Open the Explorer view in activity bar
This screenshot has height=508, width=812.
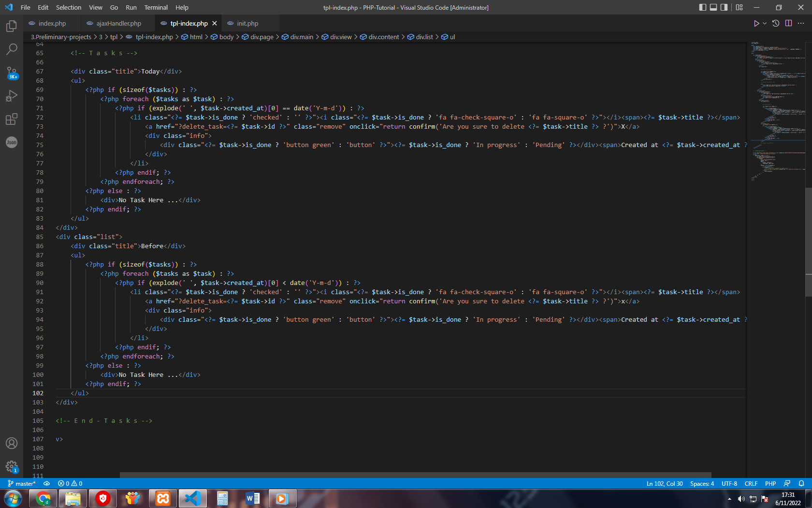click(12, 26)
